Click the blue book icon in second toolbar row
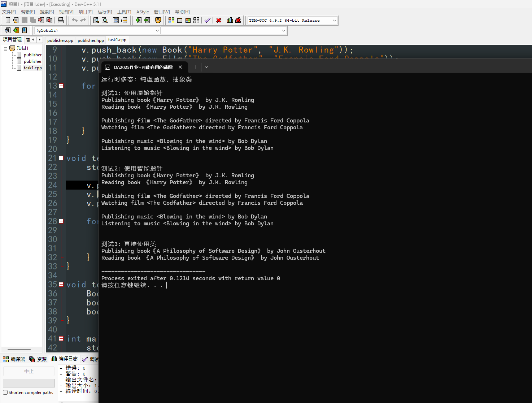 coord(25,30)
